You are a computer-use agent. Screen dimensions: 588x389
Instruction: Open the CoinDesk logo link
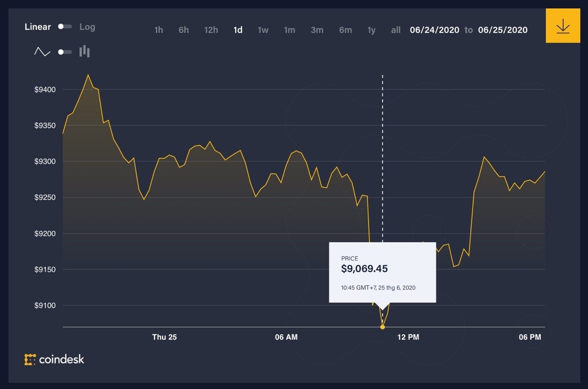[x=54, y=359]
